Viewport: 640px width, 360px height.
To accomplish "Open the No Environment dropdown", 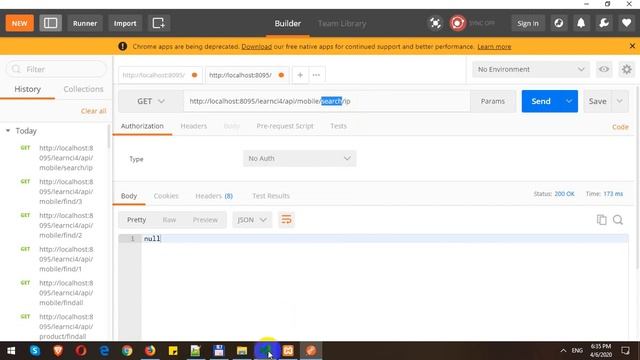I will click(x=531, y=69).
